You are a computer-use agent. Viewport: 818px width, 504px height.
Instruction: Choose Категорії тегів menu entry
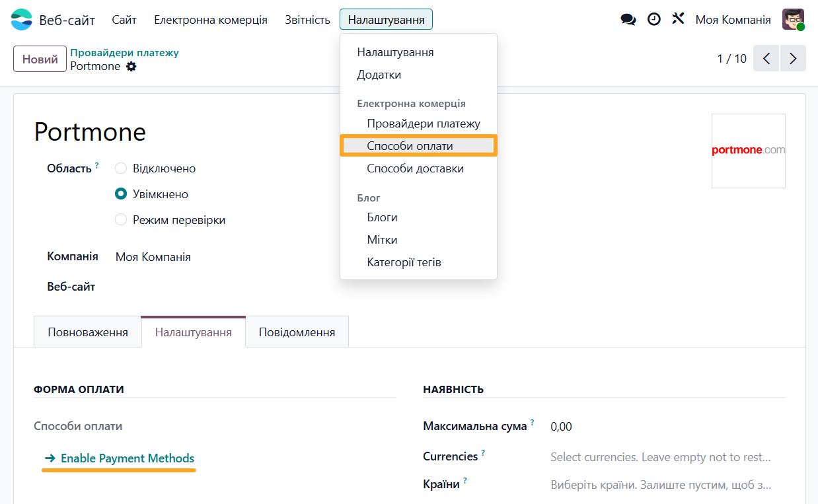(x=419, y=262)
